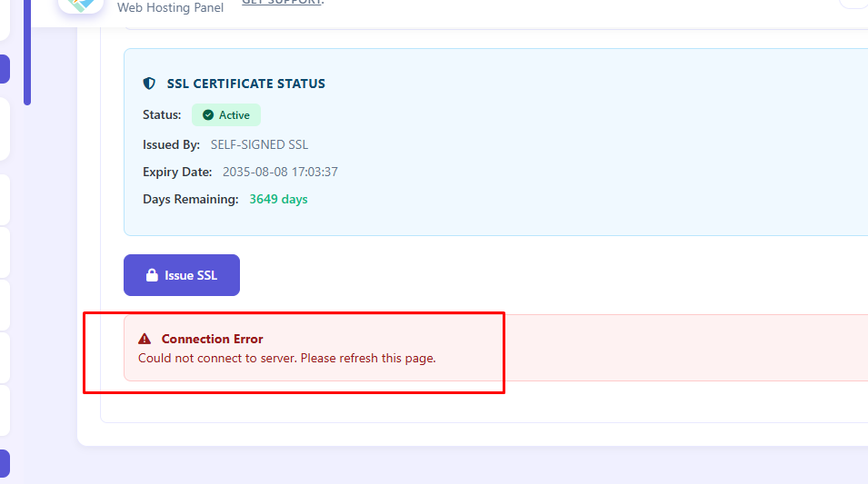The width and height of the screenshot is (868, 484).
Task: Click the shield icon beside SSL Certificate Status
Action: click(x=150, y=84)
